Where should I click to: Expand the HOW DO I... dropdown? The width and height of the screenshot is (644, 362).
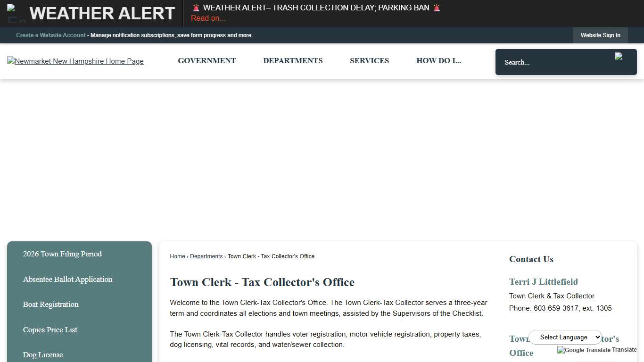pos(438,60)
